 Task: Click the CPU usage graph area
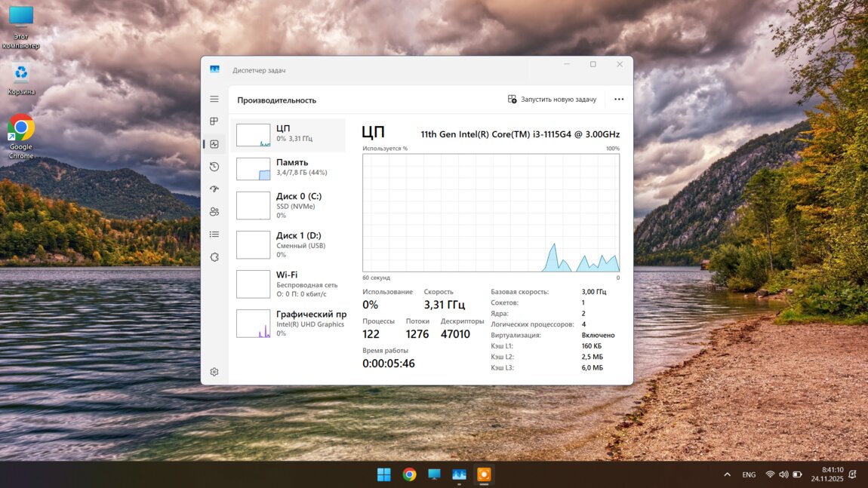tap(491, 213)
